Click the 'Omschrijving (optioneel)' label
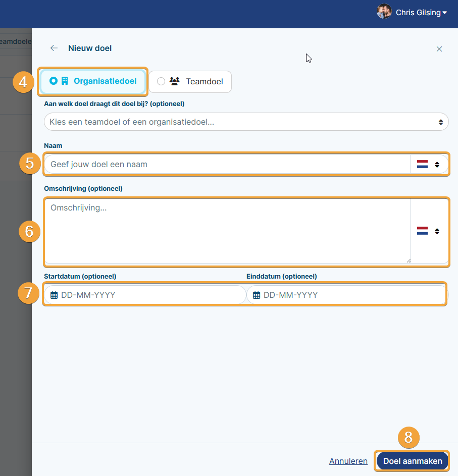458x476 pixels. [x=83, y=188]
